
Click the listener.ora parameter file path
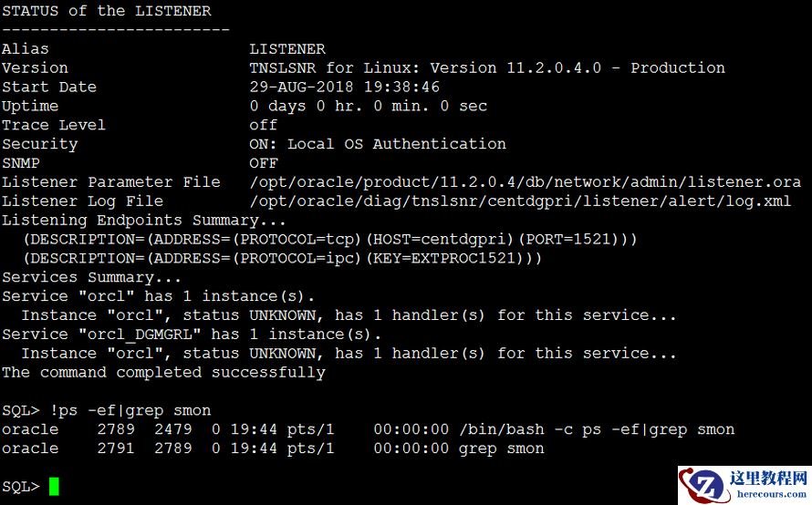point(525,182)
